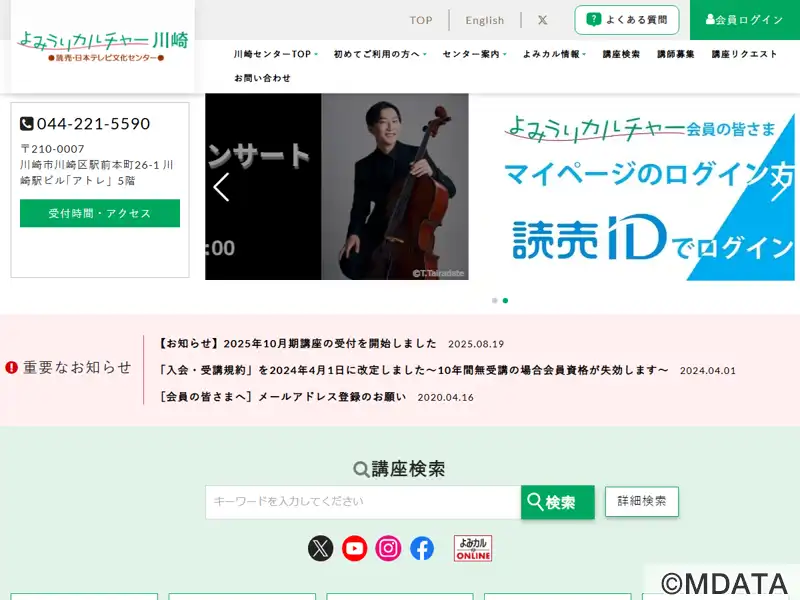Go to TOP link in header
The image size is (800, 600).
(421, 20)
